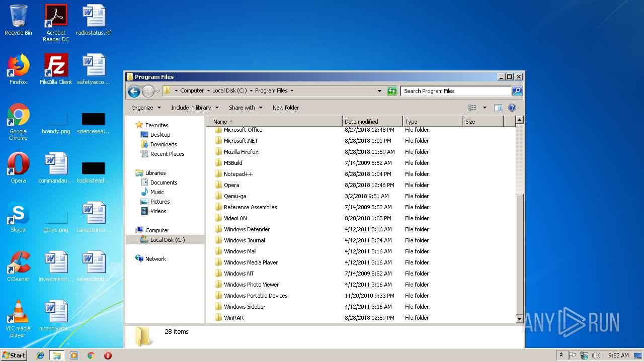
Task: Click the Start button
Action: pyautogui.click(x=14, y=355)
